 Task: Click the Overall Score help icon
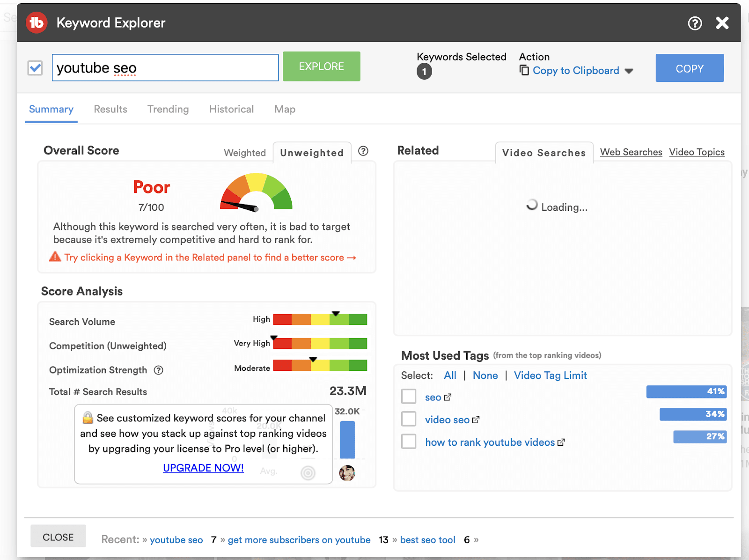[363, 151]
